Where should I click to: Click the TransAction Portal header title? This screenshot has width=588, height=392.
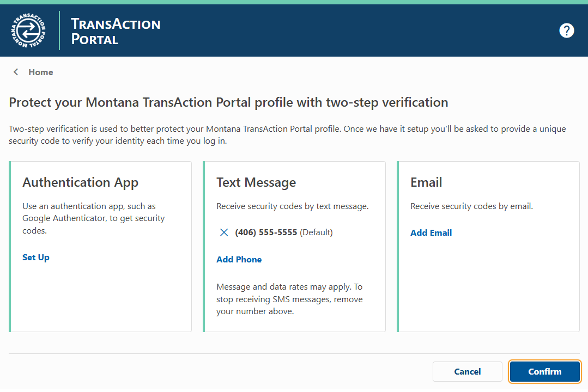tap(116, 31)
